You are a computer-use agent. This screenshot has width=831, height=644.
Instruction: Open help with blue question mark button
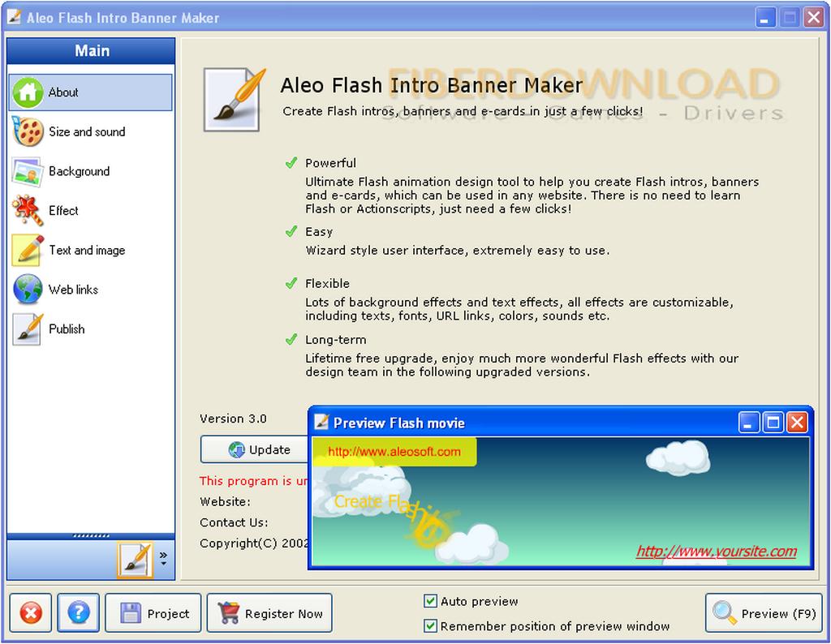click(x=79, y=612)
